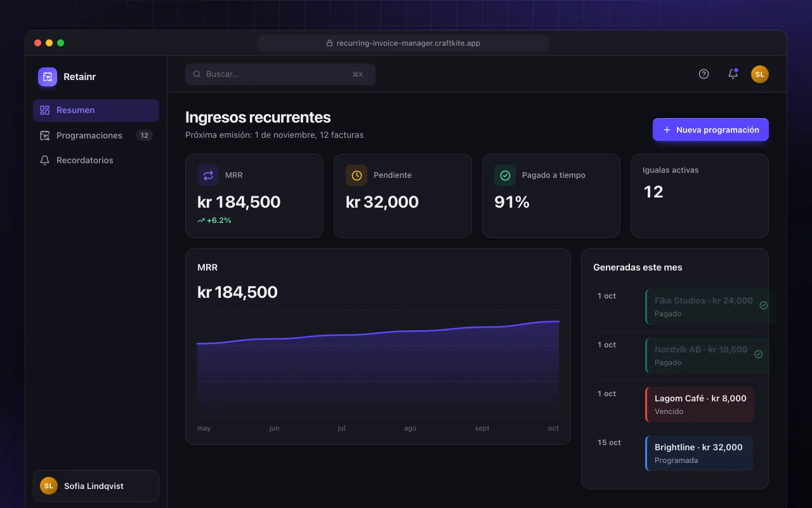Go to the Resumen section
812x508 pixels.
(x=96, y=110)
